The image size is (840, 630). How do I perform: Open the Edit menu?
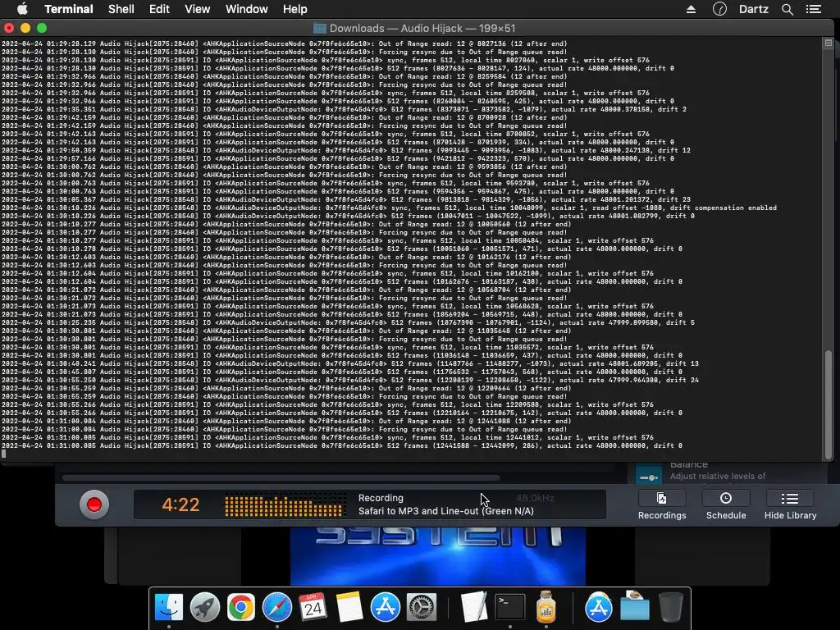click(159, 9)
